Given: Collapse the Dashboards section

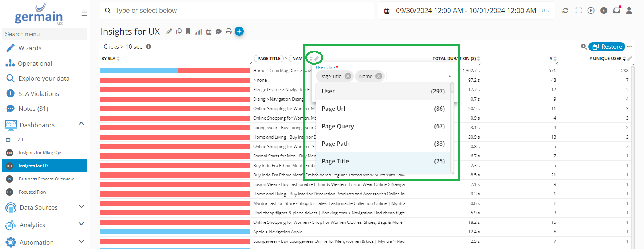Looking at the screenshot, I should coord(82,124).
